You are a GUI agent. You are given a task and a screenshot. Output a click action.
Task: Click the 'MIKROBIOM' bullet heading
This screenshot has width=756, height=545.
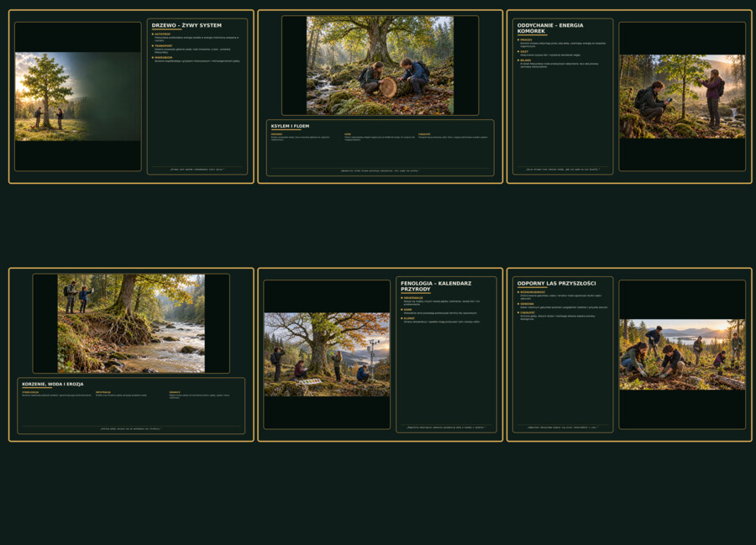click(164, 57)
